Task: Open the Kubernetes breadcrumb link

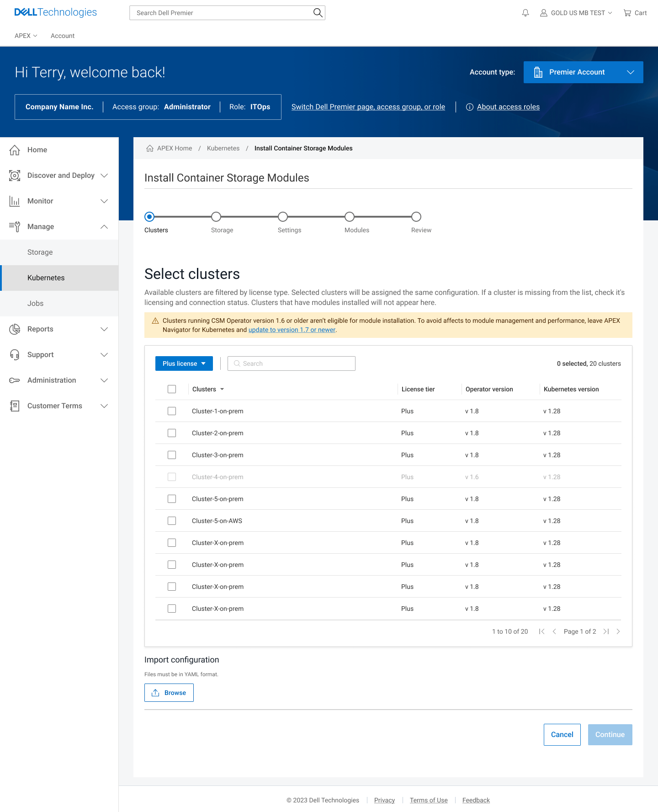Action: point(223,148)
